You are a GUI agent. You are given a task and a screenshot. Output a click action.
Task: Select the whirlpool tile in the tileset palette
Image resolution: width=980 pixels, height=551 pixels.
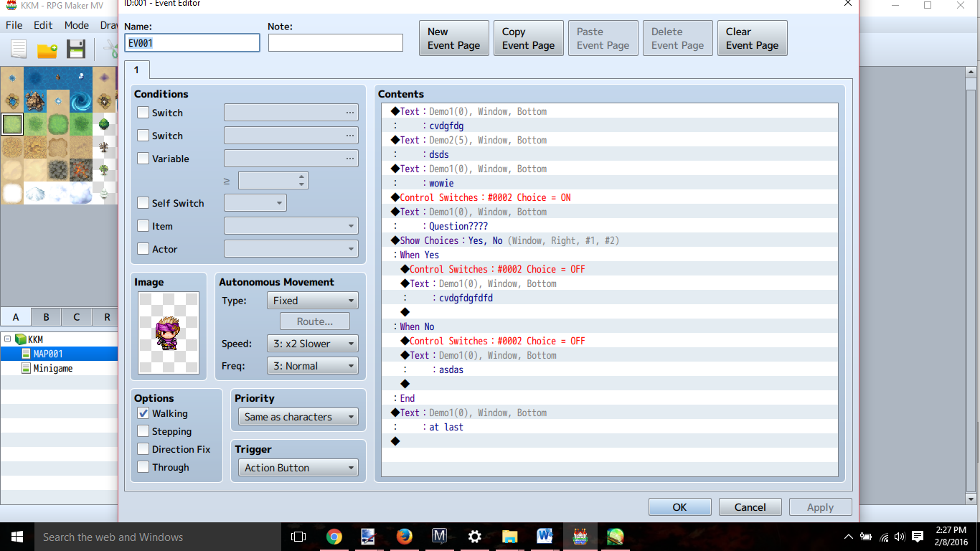(81, 101)
